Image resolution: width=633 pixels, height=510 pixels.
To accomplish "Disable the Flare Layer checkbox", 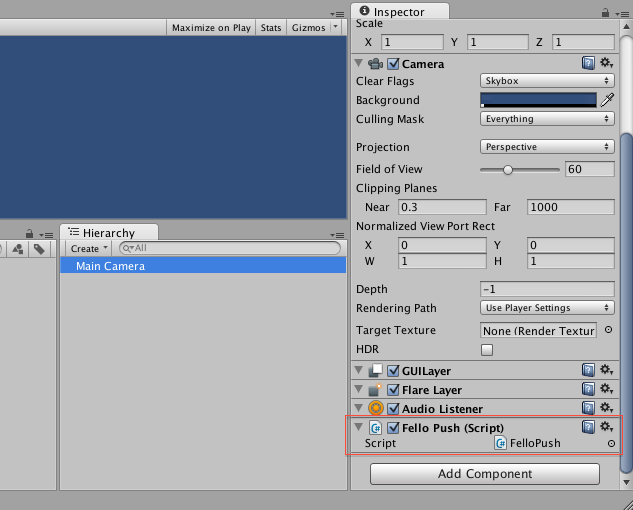I will pos(393,390).
